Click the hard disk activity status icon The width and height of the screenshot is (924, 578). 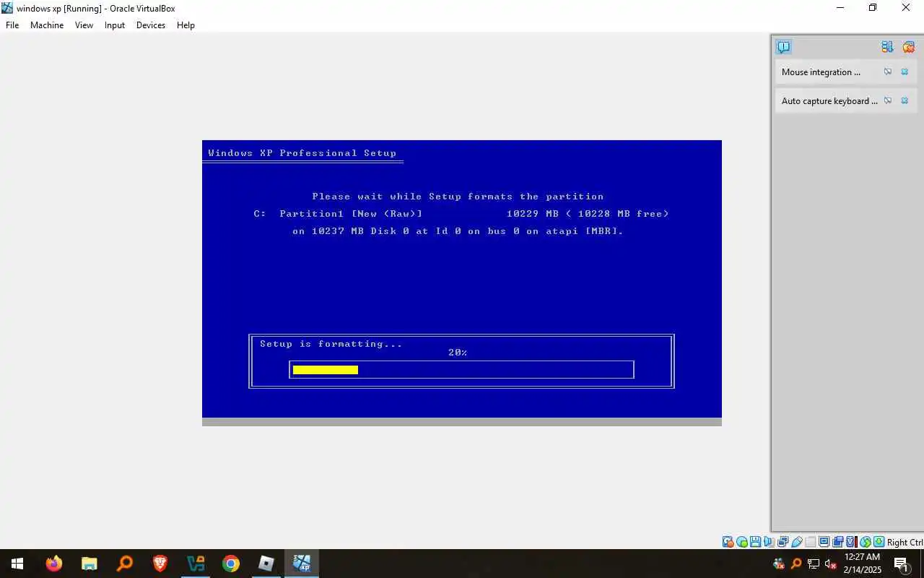728,542
